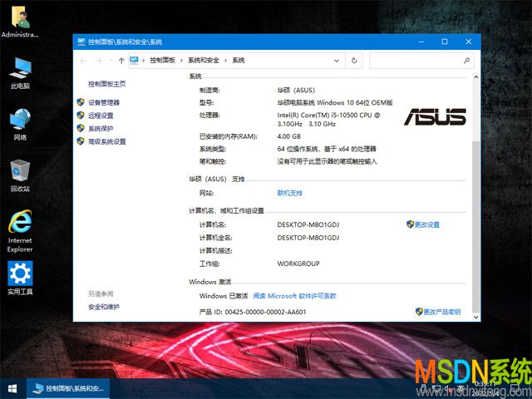Click the 4.00 GB installed RAM value
This screenshot has height=399, width=532.
289,136
